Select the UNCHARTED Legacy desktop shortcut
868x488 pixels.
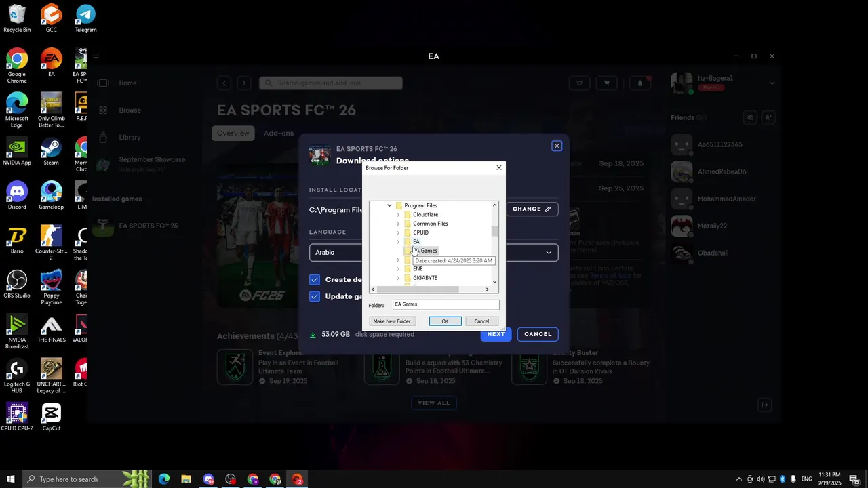tap(52, 376)
